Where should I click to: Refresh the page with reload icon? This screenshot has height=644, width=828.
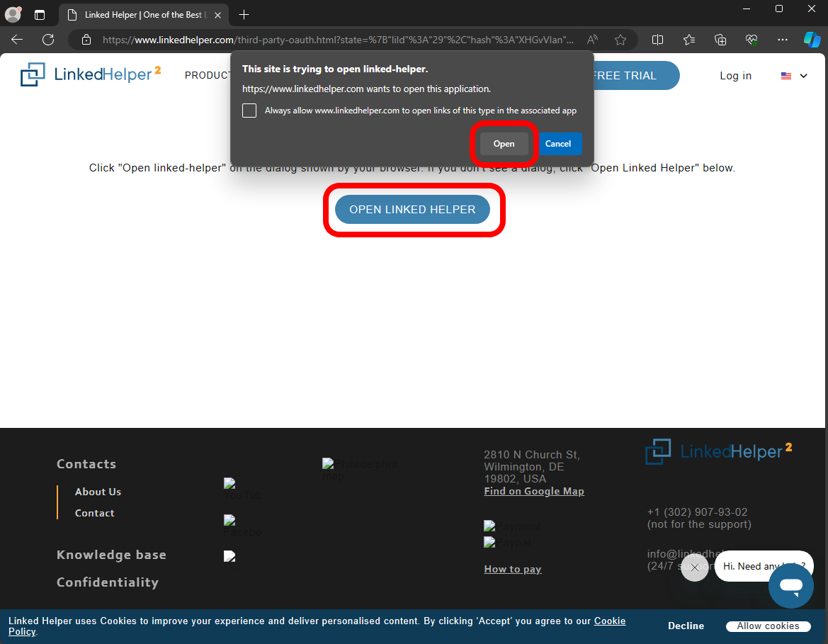pos(48,40)
